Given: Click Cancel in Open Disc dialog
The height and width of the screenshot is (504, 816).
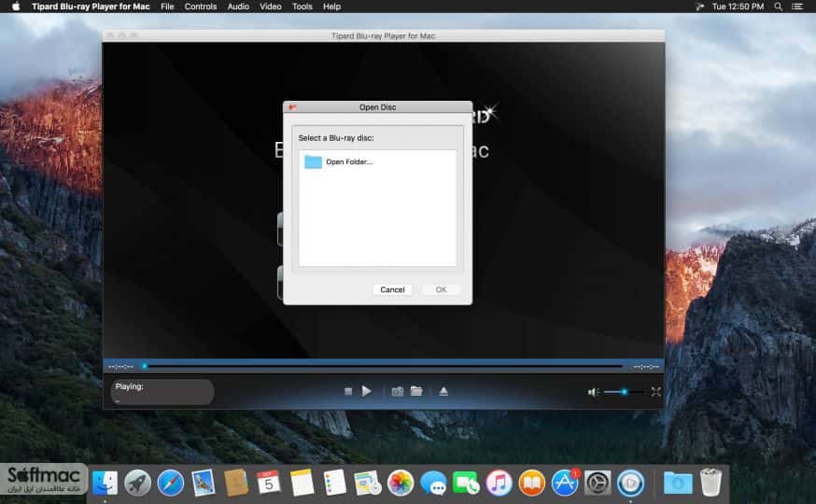Looking at the screenshot, I should [392, 289].
